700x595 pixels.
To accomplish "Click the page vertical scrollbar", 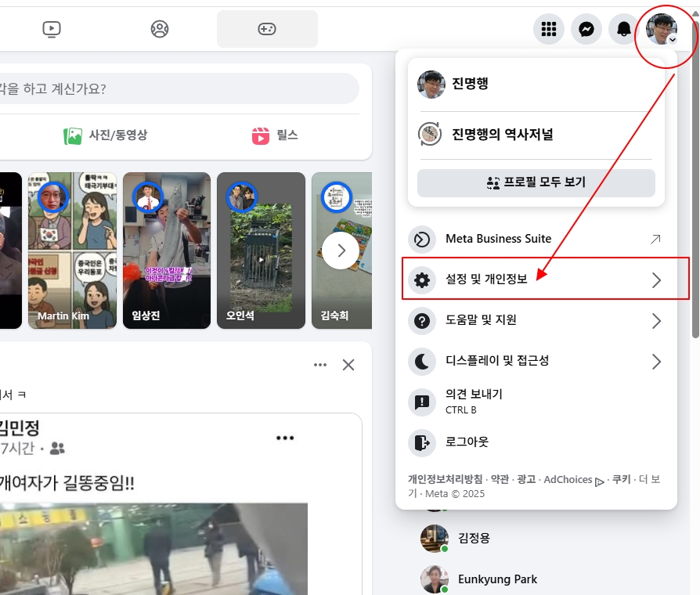I will click(x=695, y=178).
